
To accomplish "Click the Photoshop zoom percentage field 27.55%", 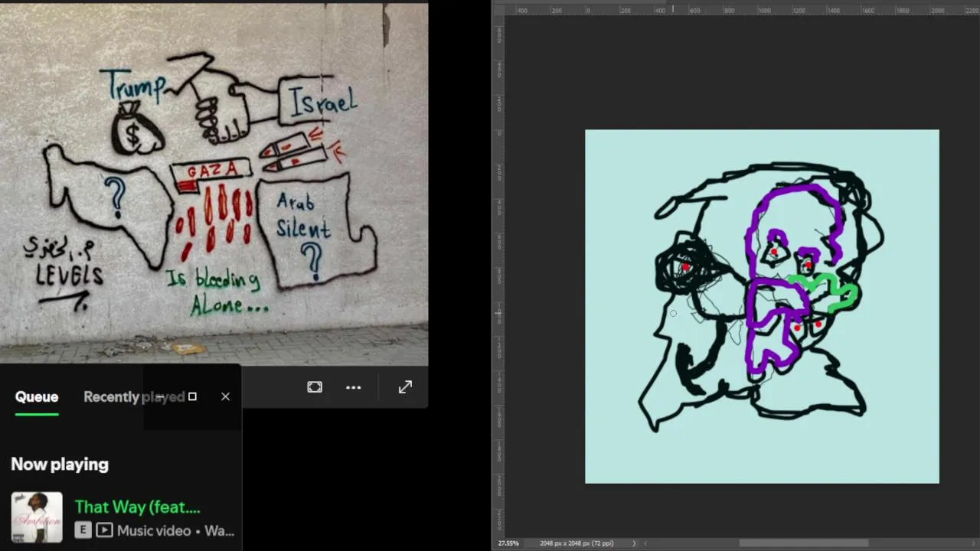I will click(508, 543).
